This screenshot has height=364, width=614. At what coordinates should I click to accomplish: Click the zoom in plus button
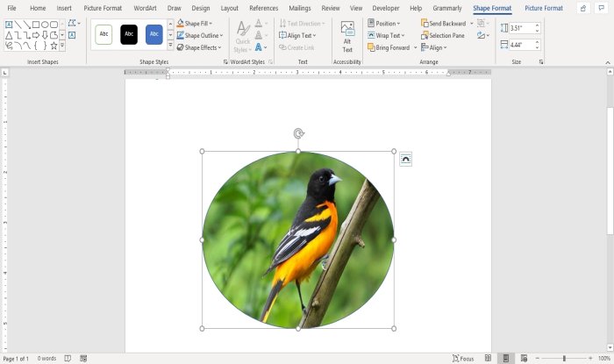click(x=590, y=358)
